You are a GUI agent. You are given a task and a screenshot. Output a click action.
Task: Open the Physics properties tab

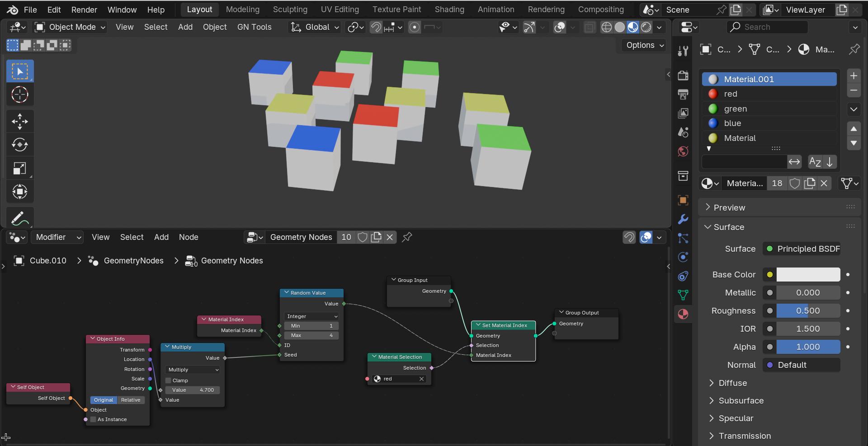[683, 257]
